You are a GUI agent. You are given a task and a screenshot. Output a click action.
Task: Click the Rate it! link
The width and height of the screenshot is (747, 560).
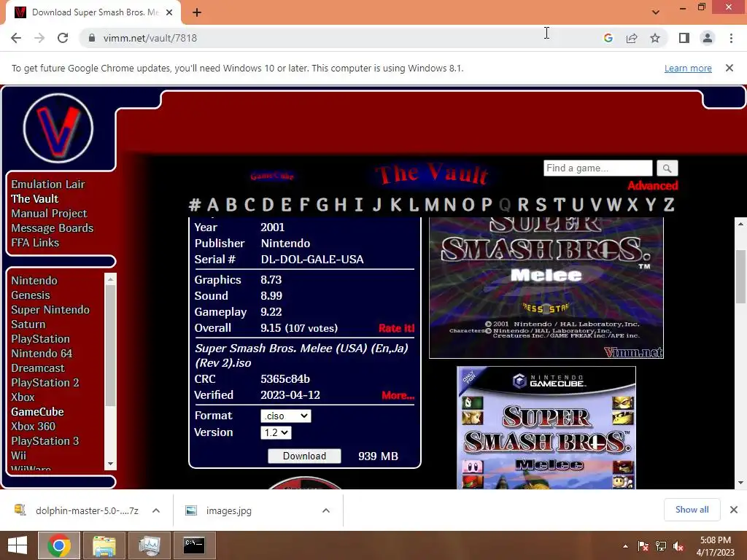396,328
